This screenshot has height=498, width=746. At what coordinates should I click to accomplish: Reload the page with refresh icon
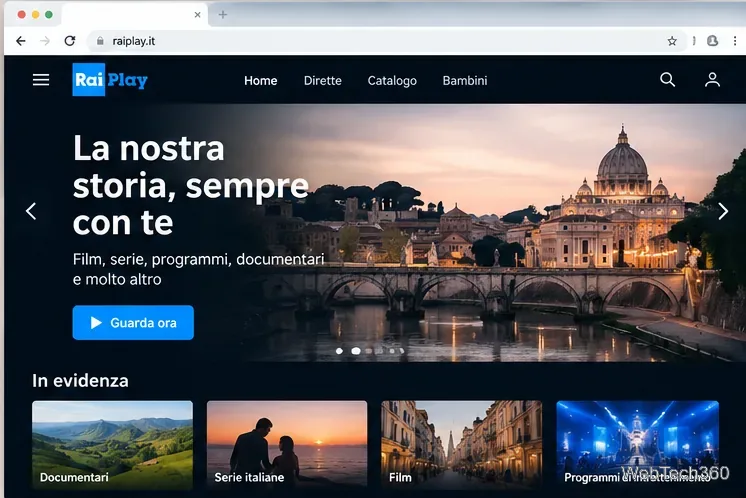pyautogui.click(x=70, y=41)
